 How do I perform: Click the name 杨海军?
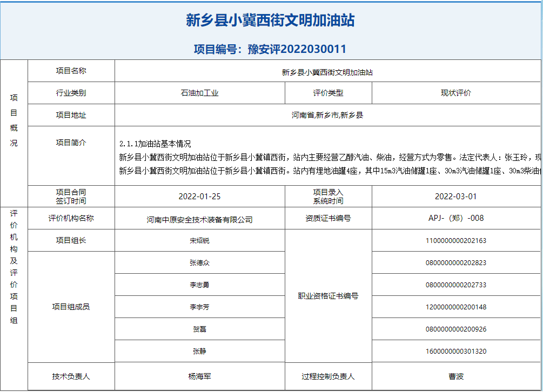point(199,376)
